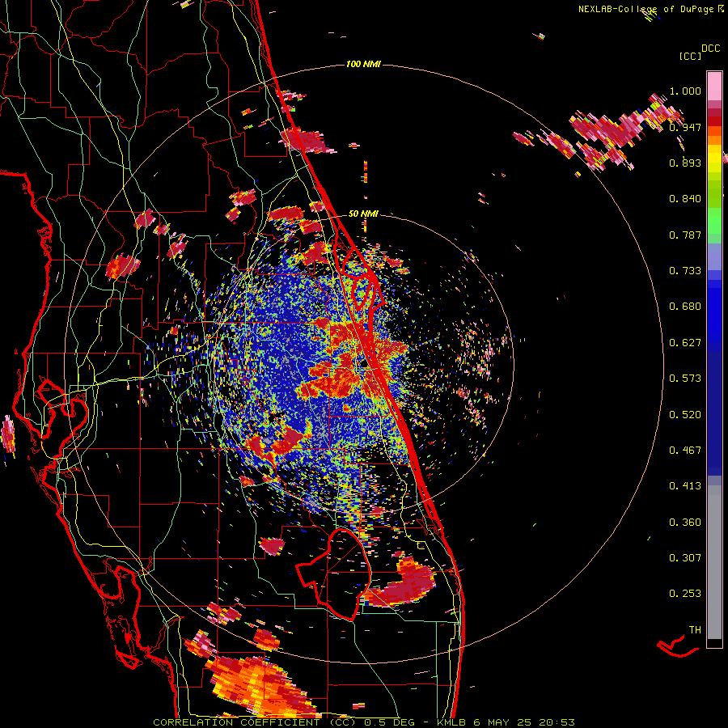Click the 0.627 scale value
728x728 pixels.
(685, 343)
